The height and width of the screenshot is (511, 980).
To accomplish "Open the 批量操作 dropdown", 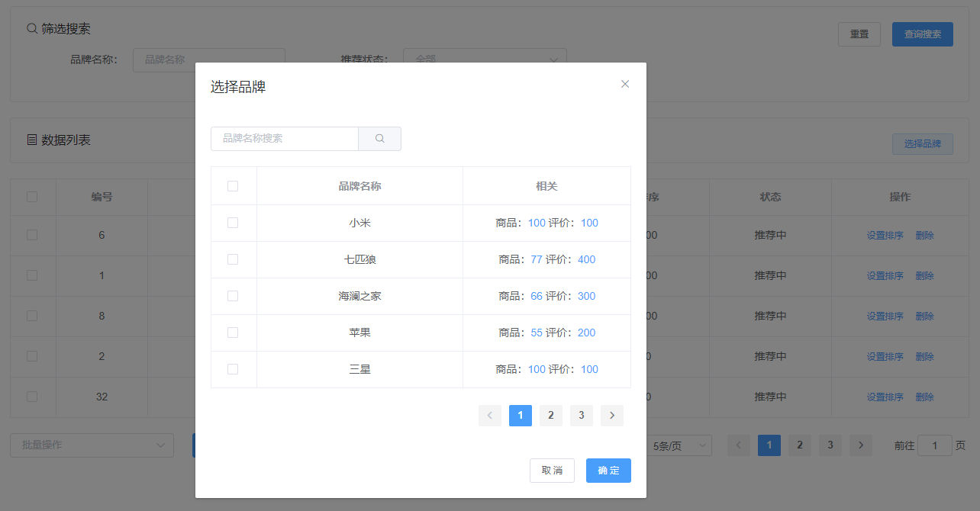I will (x=92, y=445).
